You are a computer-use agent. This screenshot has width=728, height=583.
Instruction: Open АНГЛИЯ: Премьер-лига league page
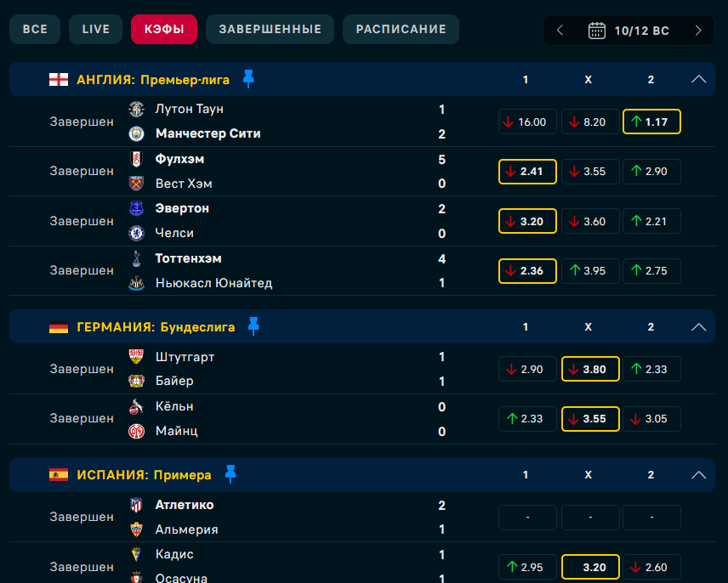click(x=153, y=80)
